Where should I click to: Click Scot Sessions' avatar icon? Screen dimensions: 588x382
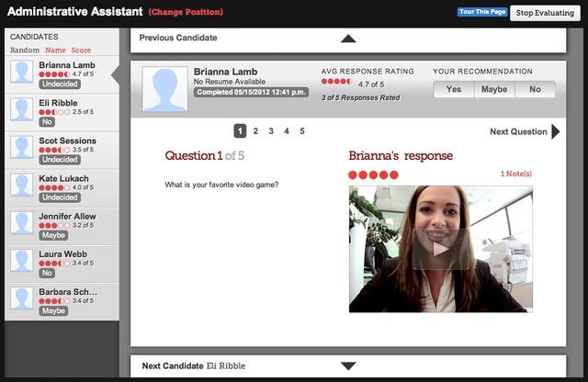(x=23, y=149)
